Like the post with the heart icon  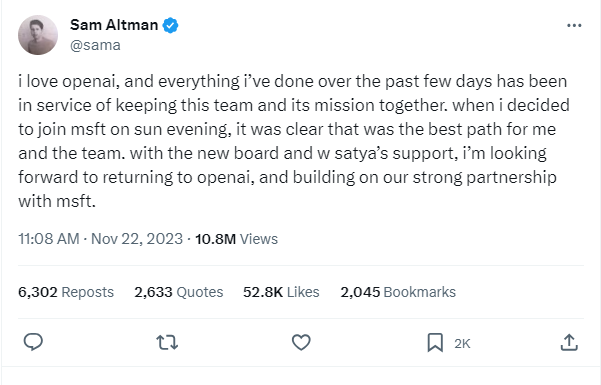pyautogui.click(x=301, y=342)
